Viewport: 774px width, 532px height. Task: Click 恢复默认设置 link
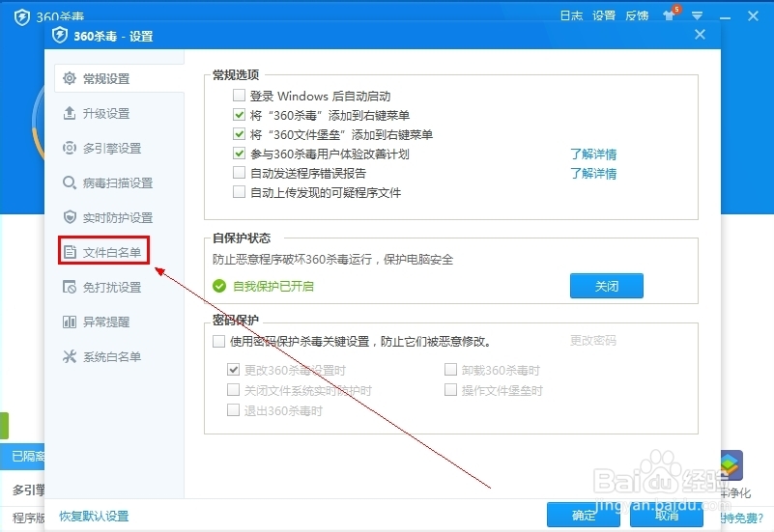pyautogui.click(x=95, y=517)
